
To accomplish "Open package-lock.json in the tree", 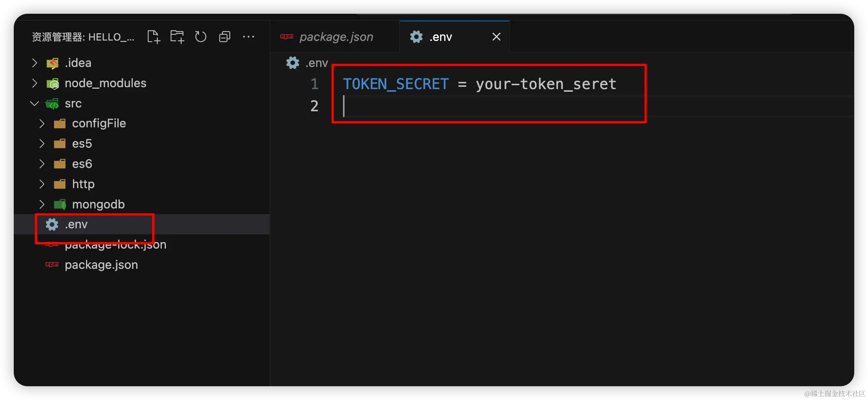I will click(115, 245).
